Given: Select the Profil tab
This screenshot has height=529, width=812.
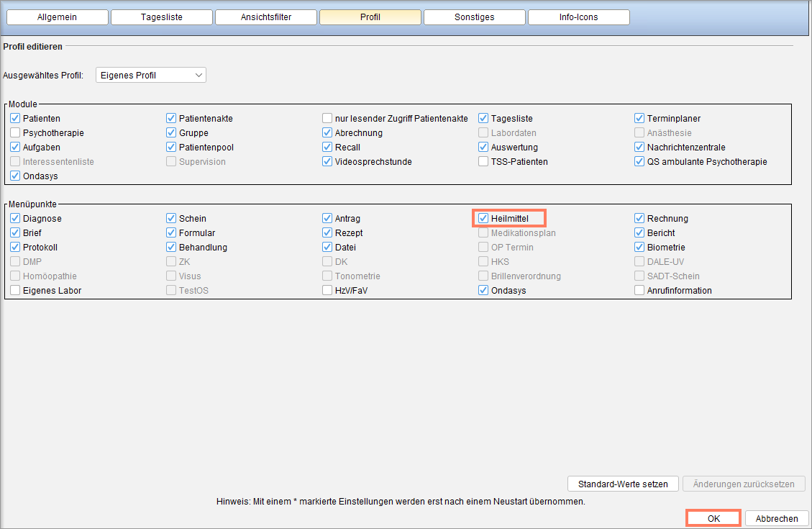Looking at the screenshot, I should 370,17.
